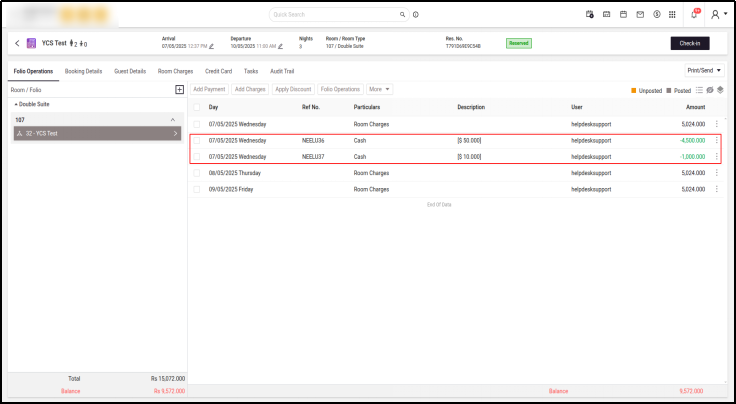This screenshot has height=404, width=736.
Task: Click the purple reservation icon near YCS Test
Action: tap(31, 43)
